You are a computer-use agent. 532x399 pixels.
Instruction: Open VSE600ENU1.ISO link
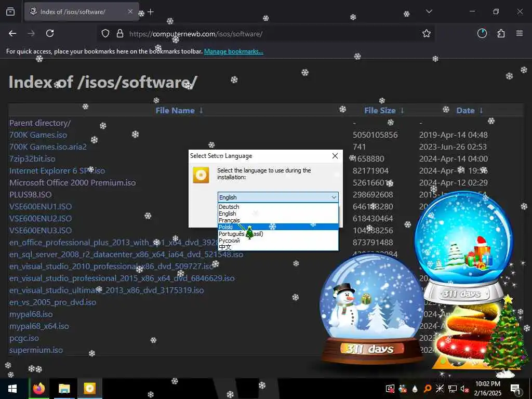41,207
